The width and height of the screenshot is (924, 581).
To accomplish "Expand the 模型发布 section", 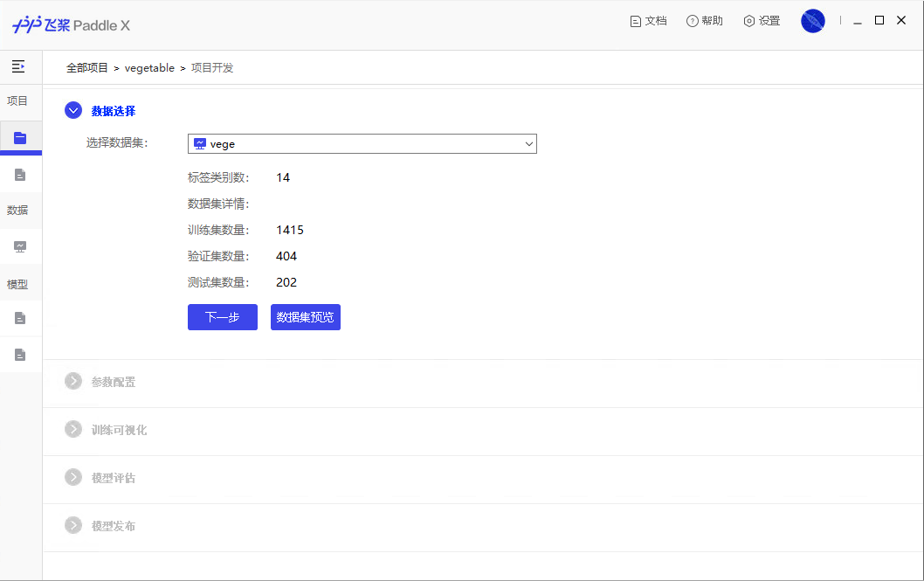I will point(73,526).
